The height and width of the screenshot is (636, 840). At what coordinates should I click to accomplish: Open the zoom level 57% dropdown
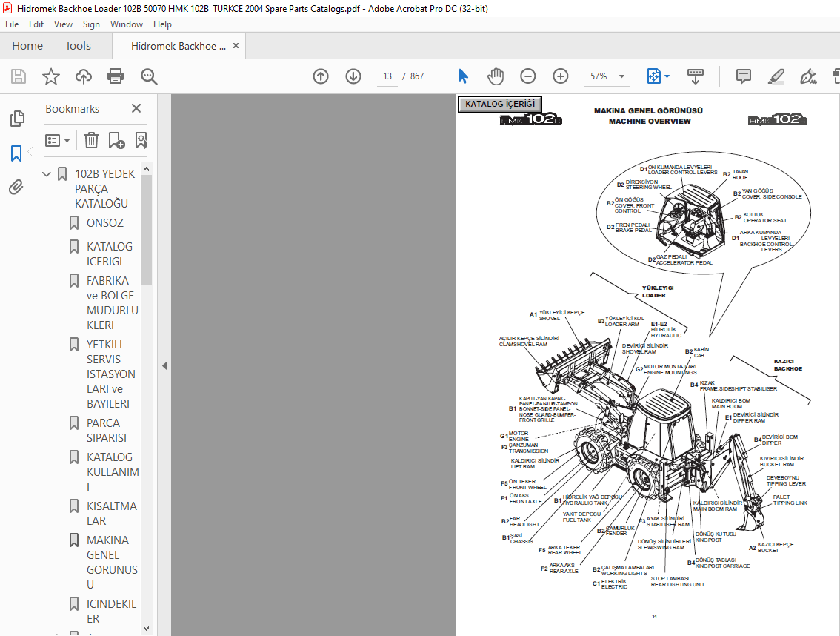tap(622, 76)
